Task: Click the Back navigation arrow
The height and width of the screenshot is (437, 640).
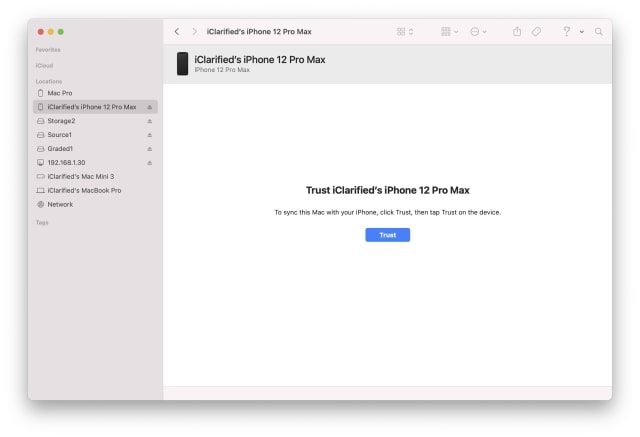Action: coord(177,32)
